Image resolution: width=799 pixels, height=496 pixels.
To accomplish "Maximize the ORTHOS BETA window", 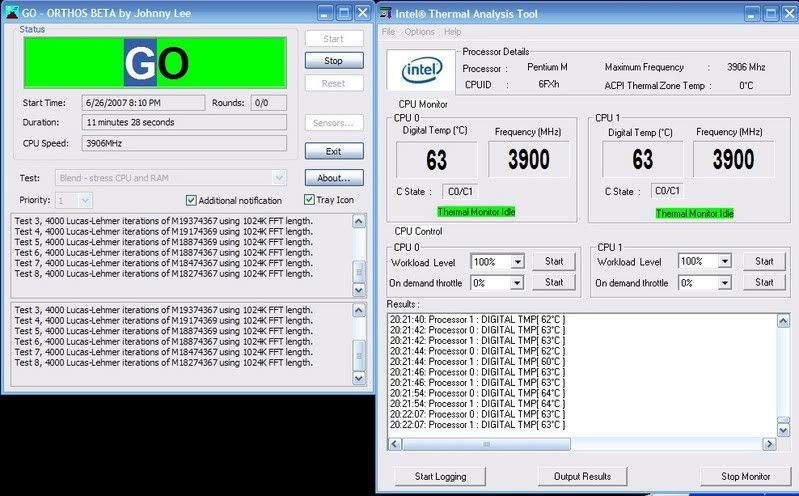I will (344, 13).
